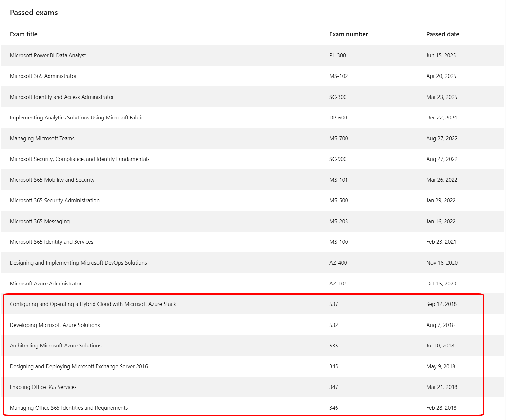Click exam number 535

click(334, 346)
